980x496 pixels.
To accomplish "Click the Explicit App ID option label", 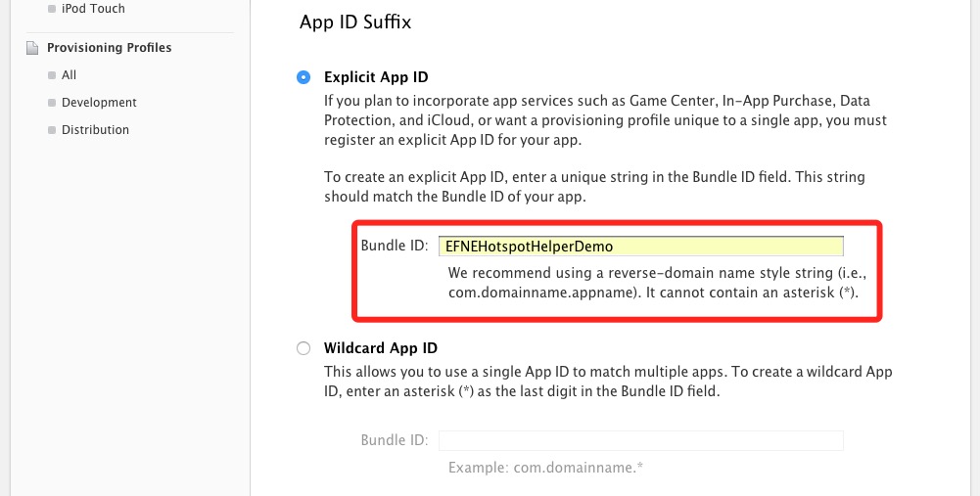I will [x=376, y=77].
